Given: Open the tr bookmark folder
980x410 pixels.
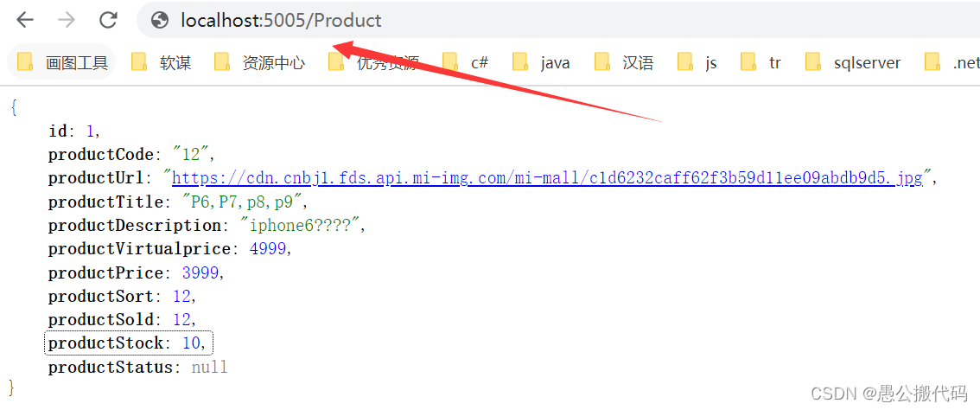Looking at the screenshot, I should (x=761, y=62).
